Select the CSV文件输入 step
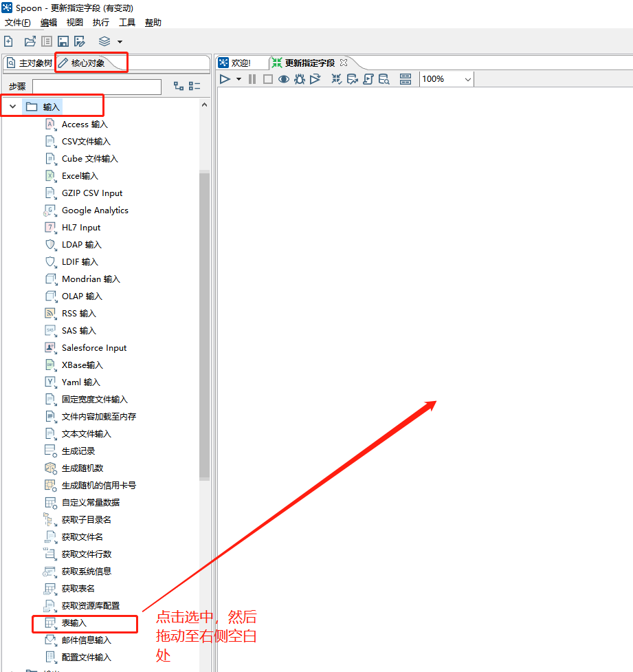This screenshot has width=633, height=672. (78, 142)
